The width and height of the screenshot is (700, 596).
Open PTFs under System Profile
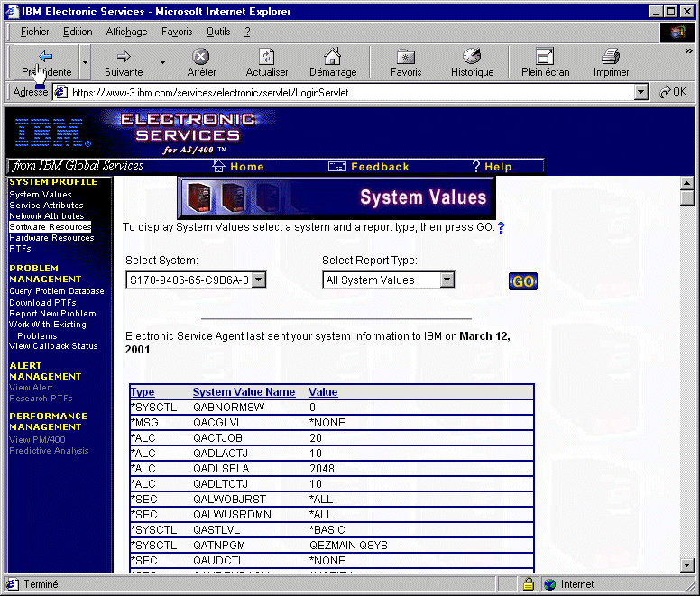[20, 249]
